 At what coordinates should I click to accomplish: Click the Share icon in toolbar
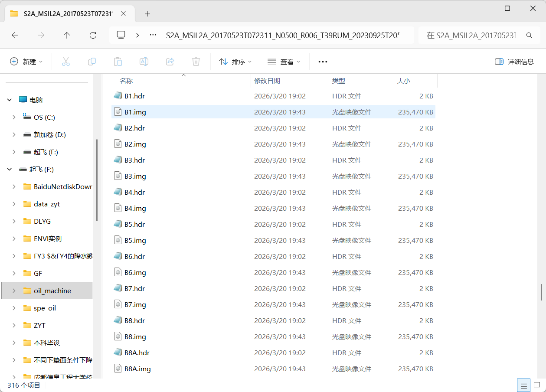(170, 62)
